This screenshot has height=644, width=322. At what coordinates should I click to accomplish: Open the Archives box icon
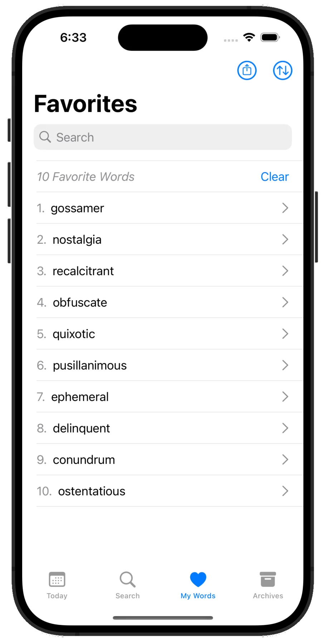(x=268, y=580)
